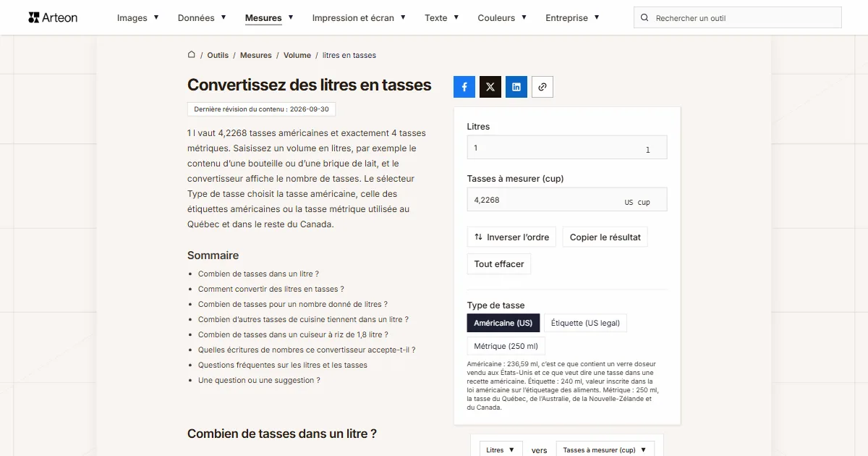Jump to autres tasses de cuisine section
The image size is (868, 456).
point(303,319)
